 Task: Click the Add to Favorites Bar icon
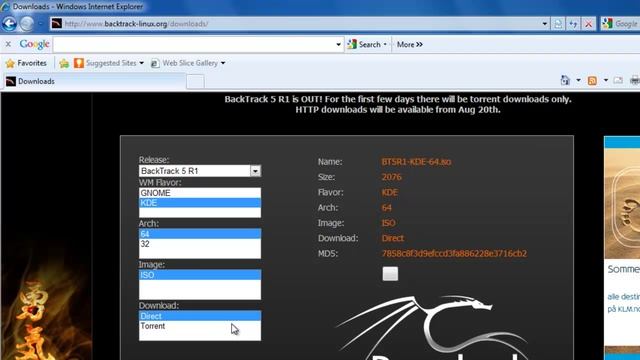click(64, 63)
